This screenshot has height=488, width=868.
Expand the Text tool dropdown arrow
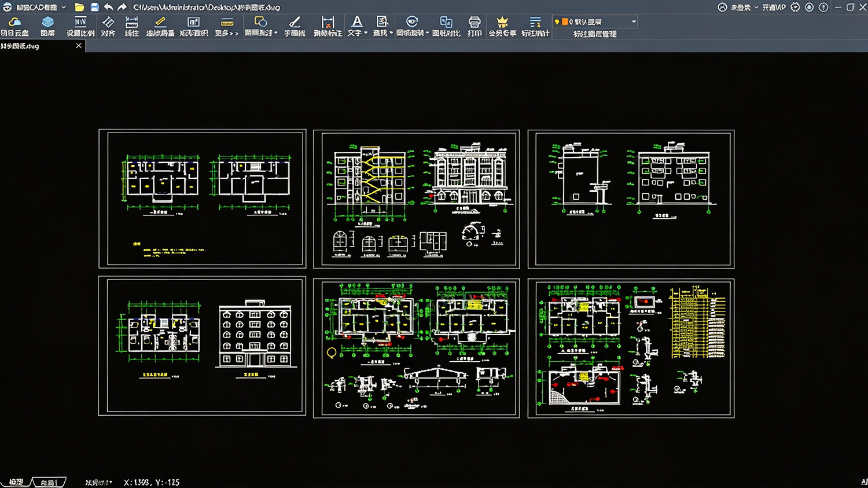point(366,33)
